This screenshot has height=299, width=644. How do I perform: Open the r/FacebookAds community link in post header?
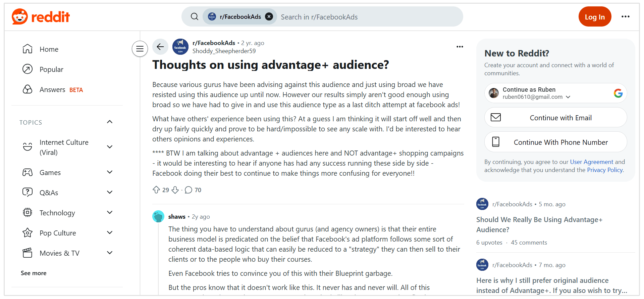point(214,43)
